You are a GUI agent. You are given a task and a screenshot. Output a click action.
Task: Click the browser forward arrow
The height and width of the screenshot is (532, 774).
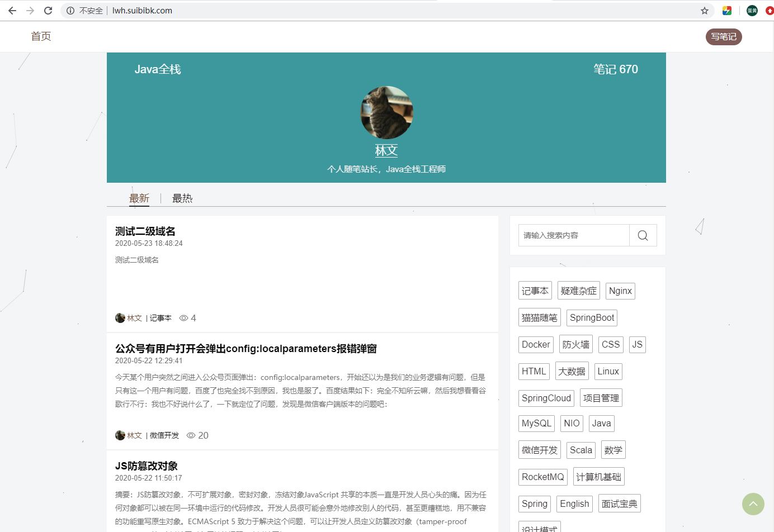tap(30, 11)
